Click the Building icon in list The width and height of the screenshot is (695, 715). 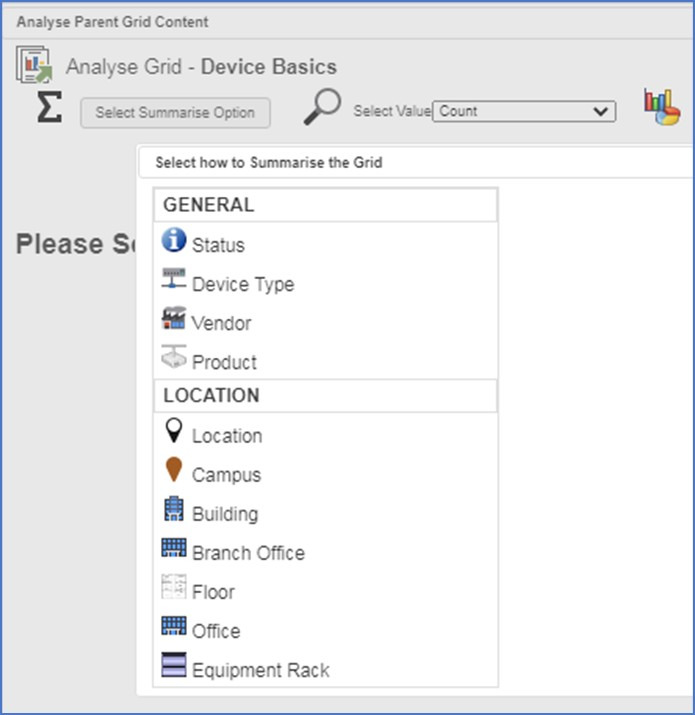174,508
